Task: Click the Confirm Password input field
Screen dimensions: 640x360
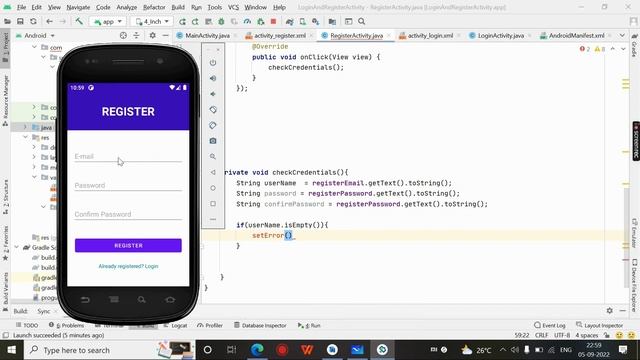Action: click(x=128, y=215)
